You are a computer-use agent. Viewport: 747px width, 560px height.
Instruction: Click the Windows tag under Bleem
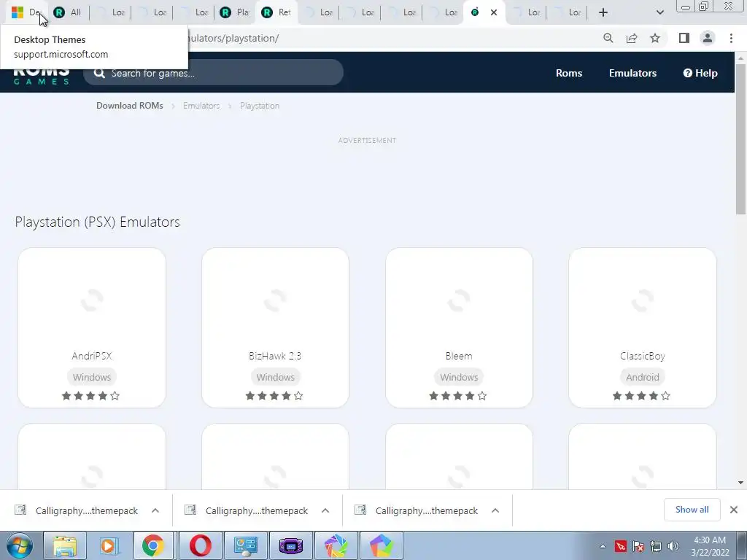pos(459,377)
